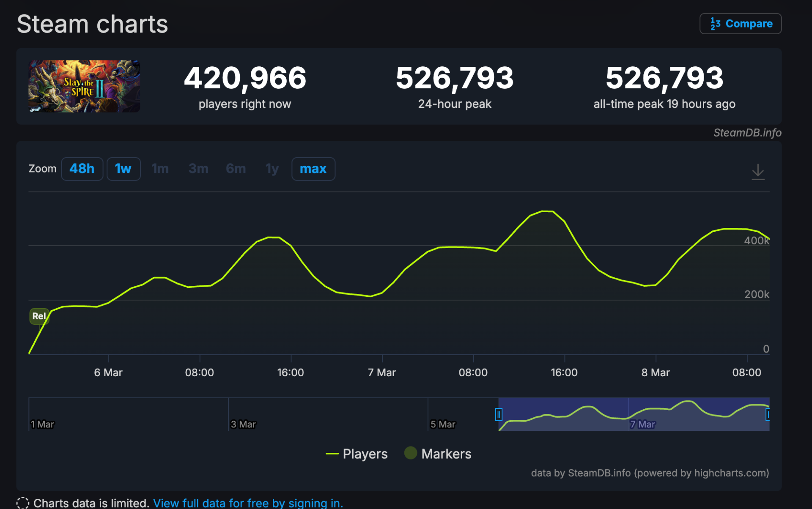The height and width of the screenshot is (509, 812).
Task: Set zoom to 48h
Action: pos(82,169)
